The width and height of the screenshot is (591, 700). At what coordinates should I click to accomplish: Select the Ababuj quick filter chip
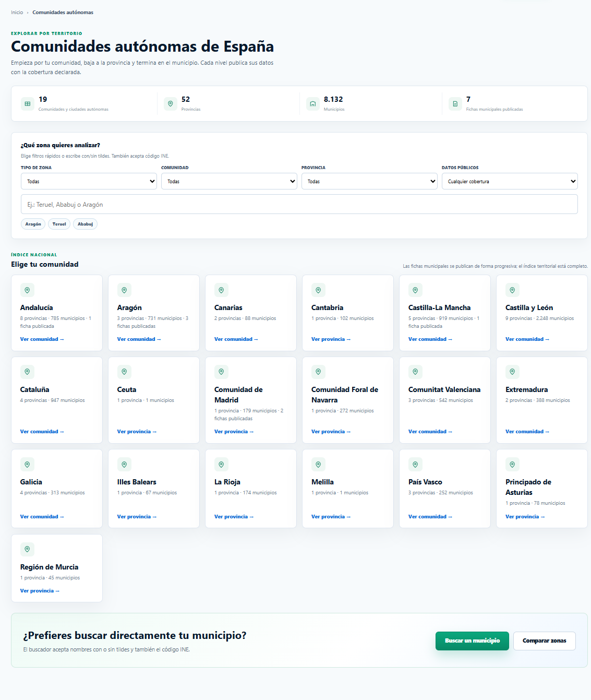click(x=86, y=224)
